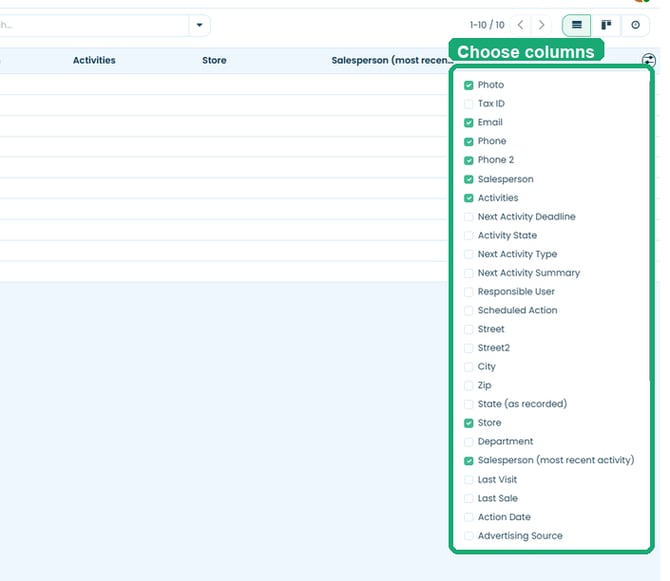Viewport: 670px width, 581px height.
Task: Open the optional columns settings icon
Action: pyautogui.click(x=649, y=60)
